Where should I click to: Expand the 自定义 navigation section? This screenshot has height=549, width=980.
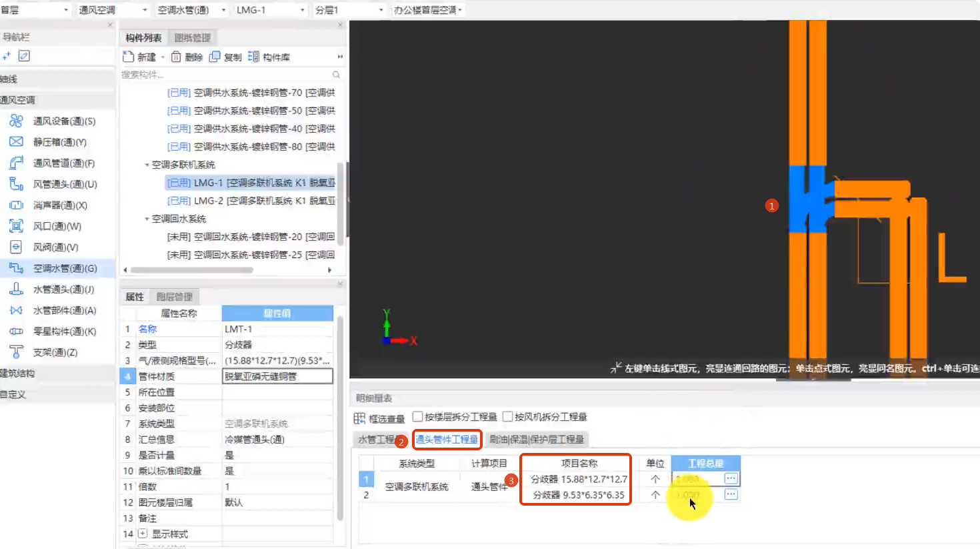point(57,394)
